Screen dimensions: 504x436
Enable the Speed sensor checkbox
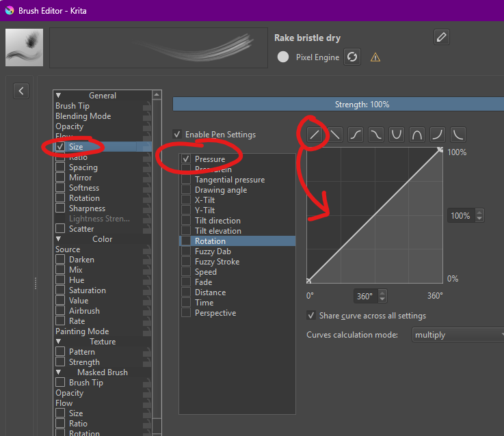pos(186,272)
